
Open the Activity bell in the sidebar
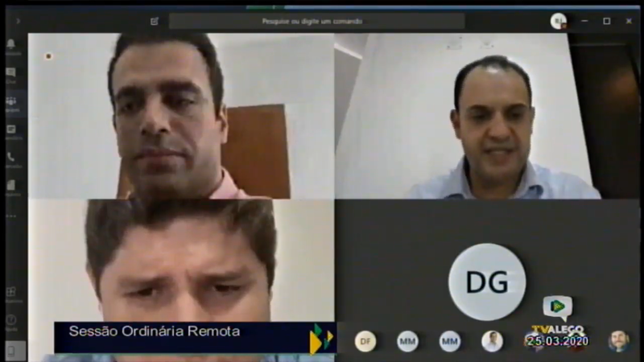click(x=11, y=45)
